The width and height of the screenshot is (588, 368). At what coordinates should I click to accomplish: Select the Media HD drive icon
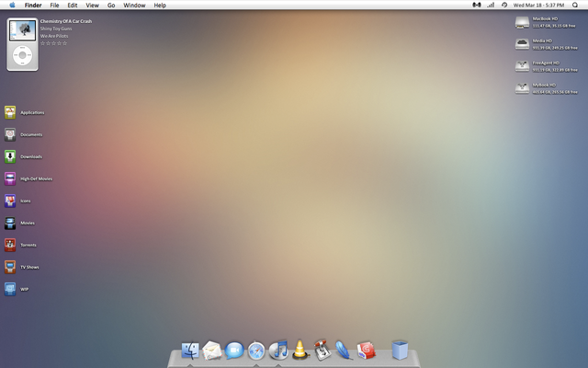coord(522,44)
